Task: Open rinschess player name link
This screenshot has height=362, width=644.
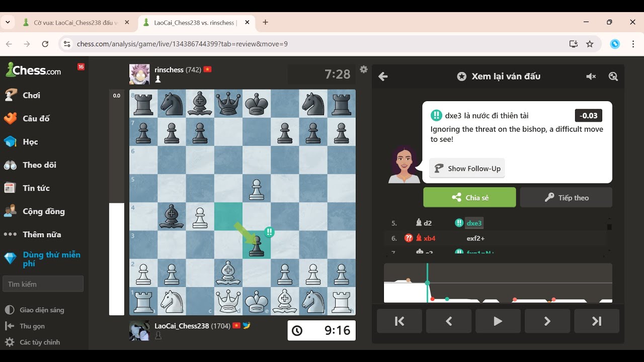Action: point(169,70)
